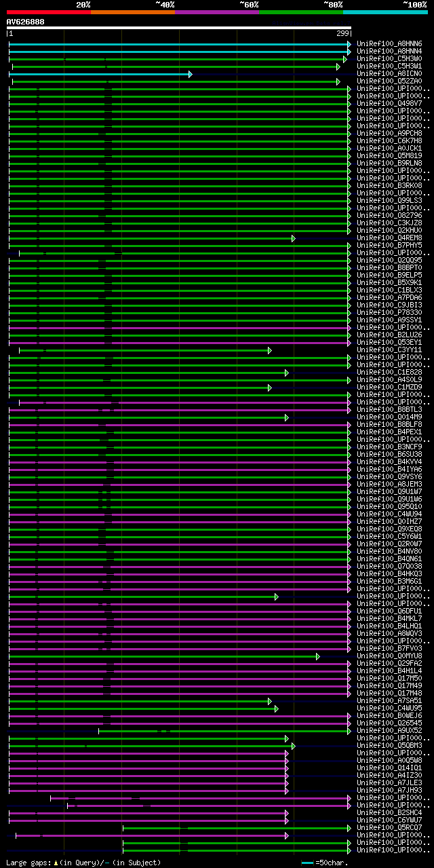Image resolution: width=434 pixels, height=868 pixels.
Task: Click the green ~80% legend segment
Action: click(x=301, y=12)
